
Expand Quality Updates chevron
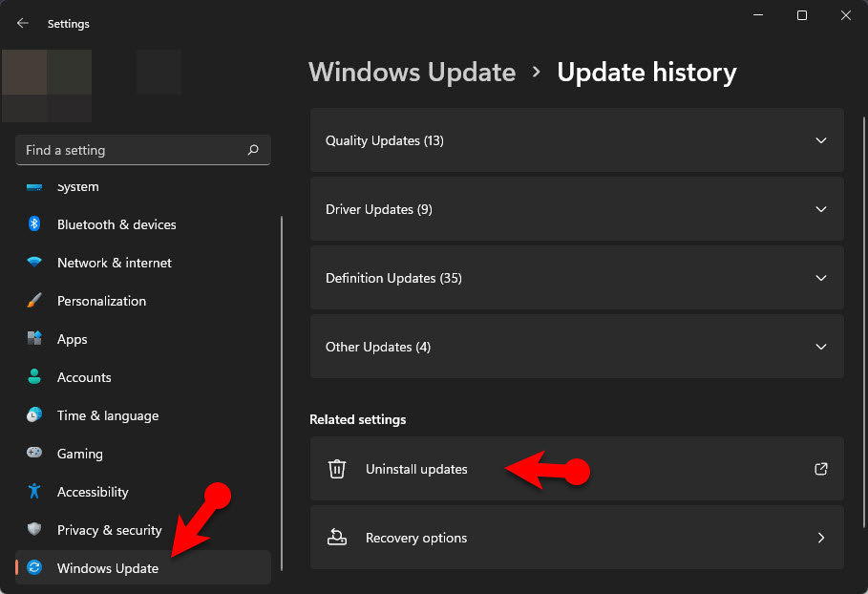point(821,140)
